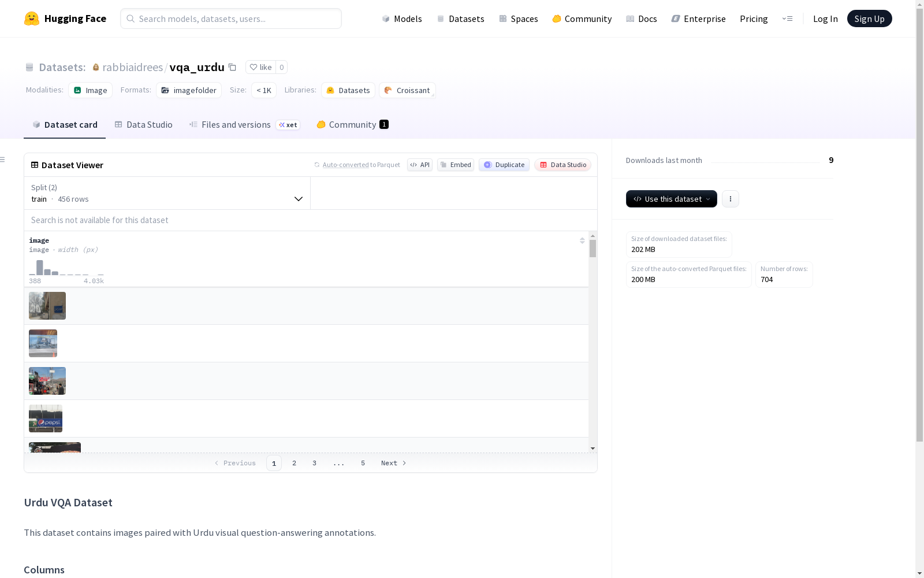Viewport: 924px width, 578px height.
Task: Click the Number of rows 704 value
Action: [x=767, y=280]
